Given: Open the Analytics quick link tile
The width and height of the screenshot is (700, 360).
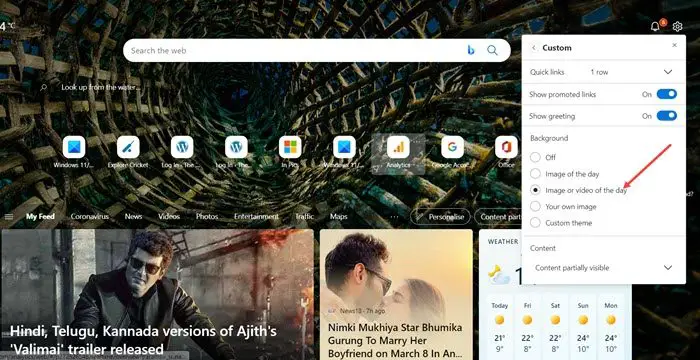Looking at the screenshot, I should [398, 153].
